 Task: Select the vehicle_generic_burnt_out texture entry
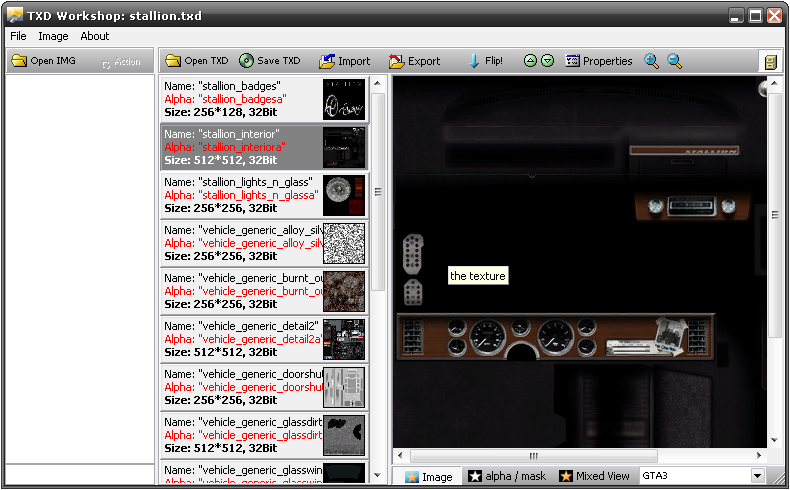[264, 292]
